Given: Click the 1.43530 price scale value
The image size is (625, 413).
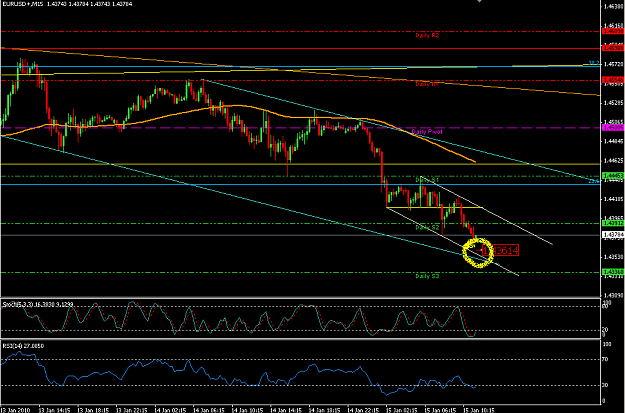Looking at the screenshot, I should (x=611, y=257).
